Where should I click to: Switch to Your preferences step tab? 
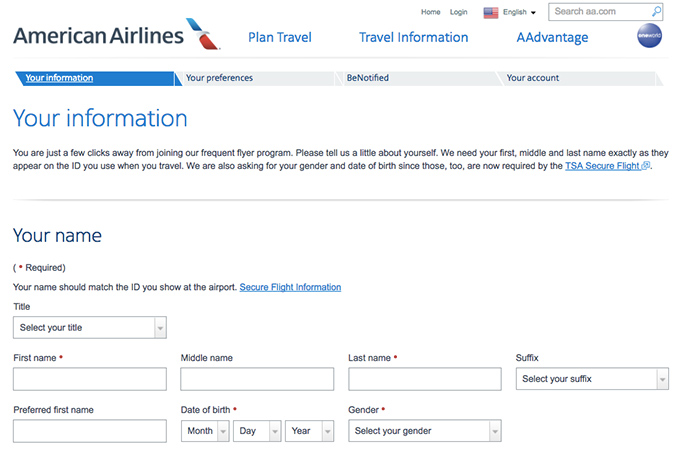[x=220, y=78]
